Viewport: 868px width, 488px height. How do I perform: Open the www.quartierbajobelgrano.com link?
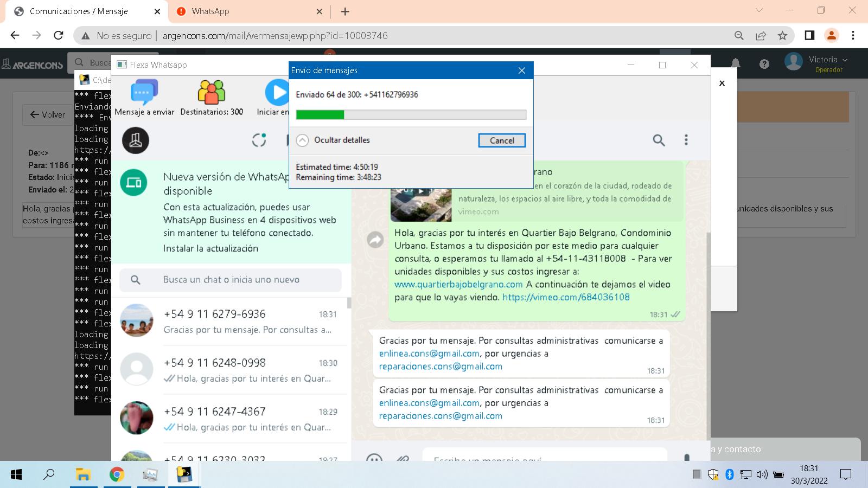458,284
